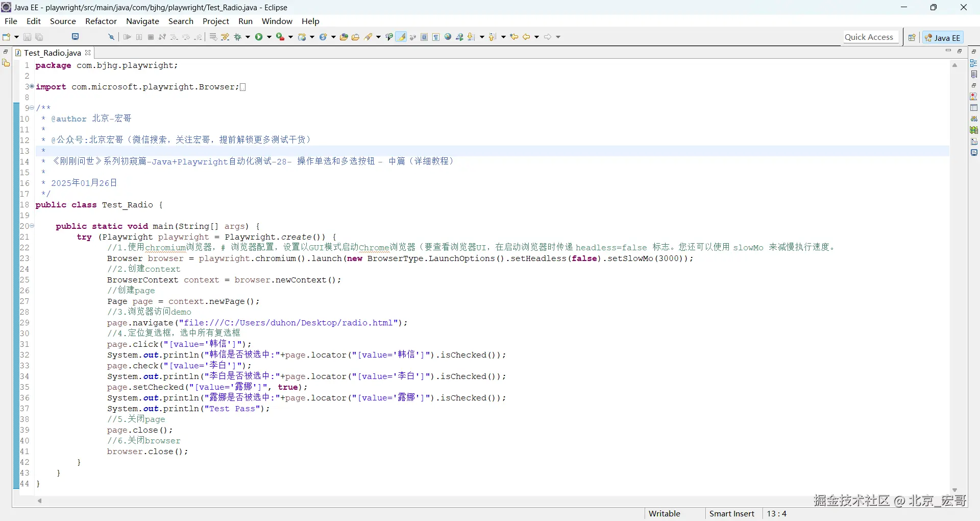Collapse the main method at line 20
This screenshot has width=980, height=521.
tap(32, 226)
